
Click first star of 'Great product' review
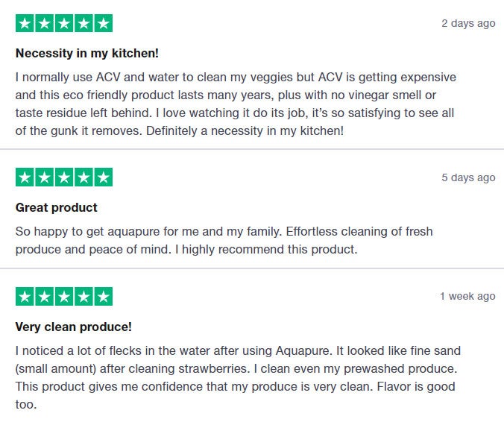pyautogui.click(x=25, y=177)
